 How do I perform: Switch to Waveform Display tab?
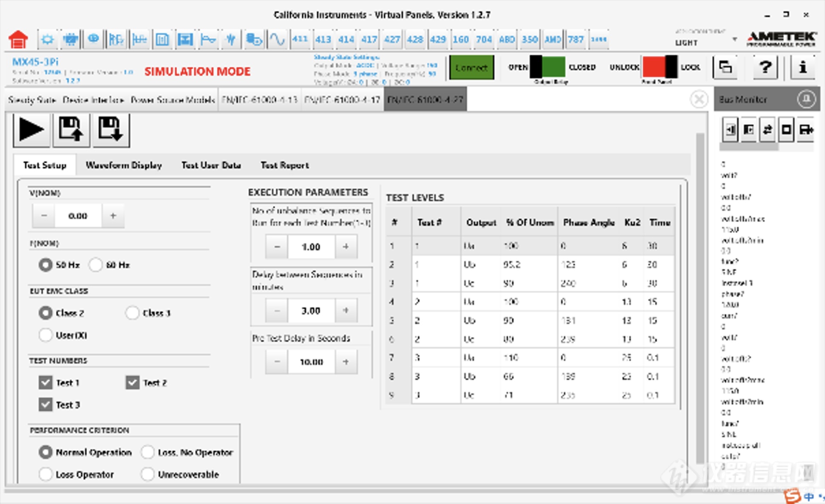(124, 165)
